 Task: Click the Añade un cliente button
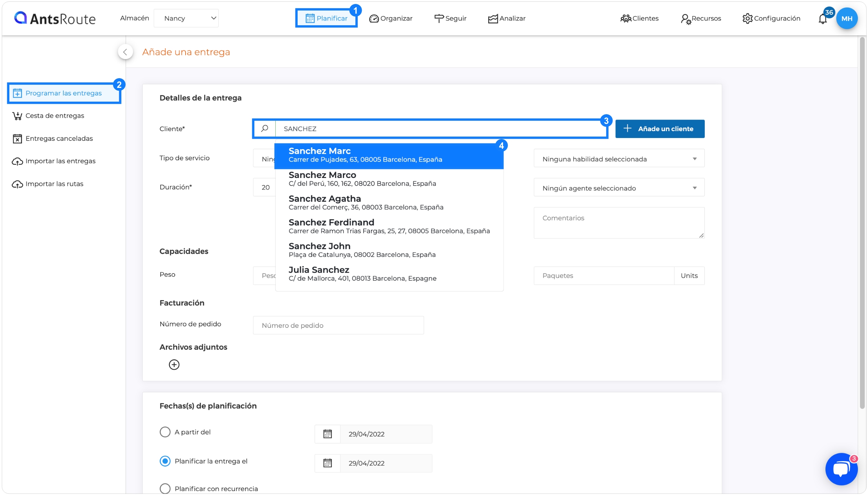(x=660, y=129)
